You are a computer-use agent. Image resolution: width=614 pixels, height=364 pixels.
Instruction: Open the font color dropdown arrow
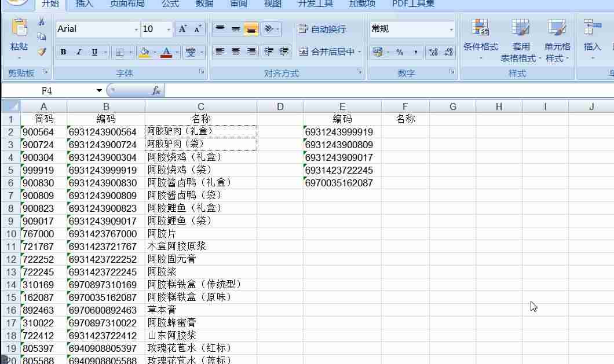coord(177,52)
